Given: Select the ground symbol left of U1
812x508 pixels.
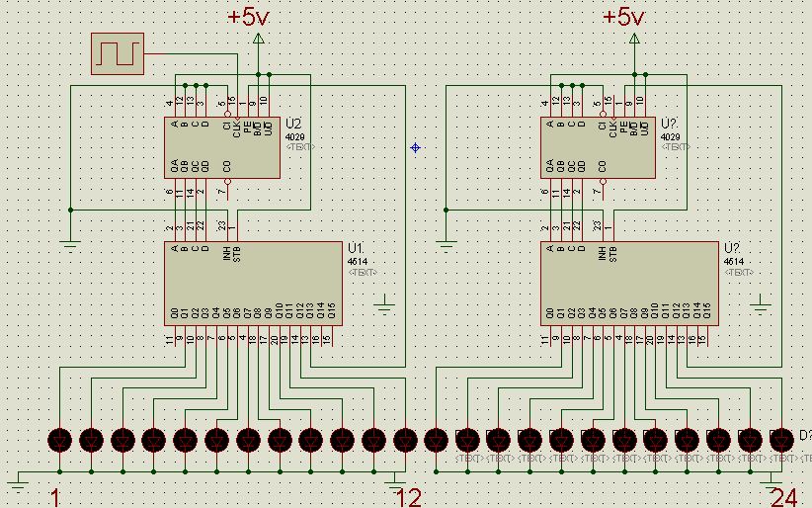Looking at the screenshot, I should (70, 246).
